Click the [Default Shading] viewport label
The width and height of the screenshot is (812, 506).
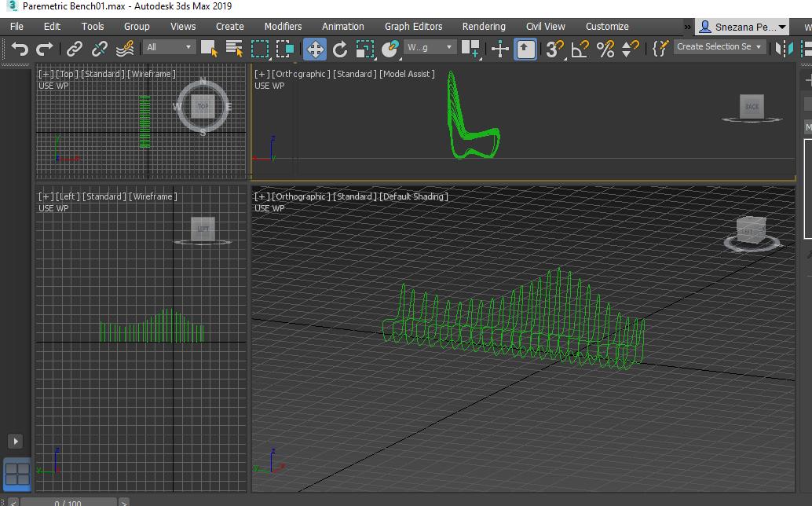(x=414, y=196)
